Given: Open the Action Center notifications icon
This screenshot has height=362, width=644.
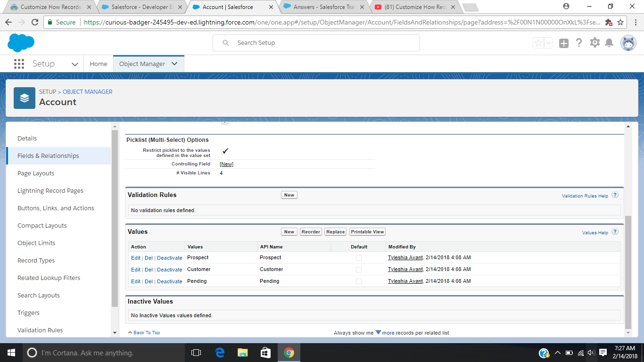Looking at the screenshot, I should tap(603, 353).
